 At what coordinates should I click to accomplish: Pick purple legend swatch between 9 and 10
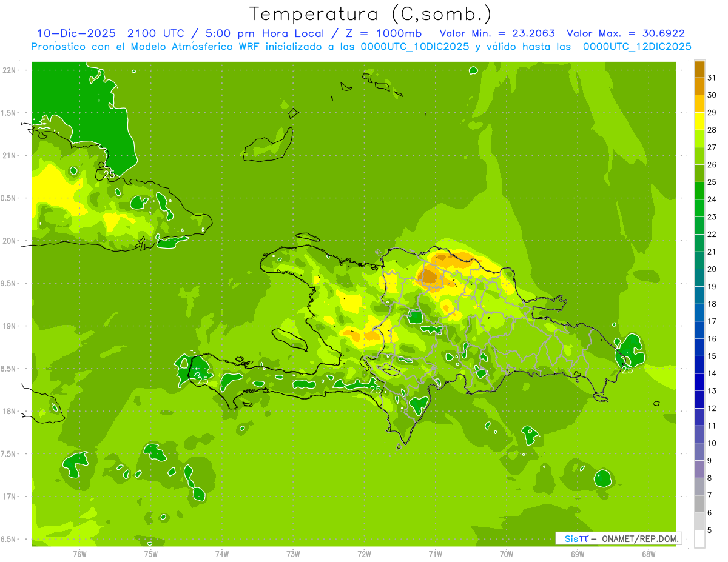click(699, 452)
